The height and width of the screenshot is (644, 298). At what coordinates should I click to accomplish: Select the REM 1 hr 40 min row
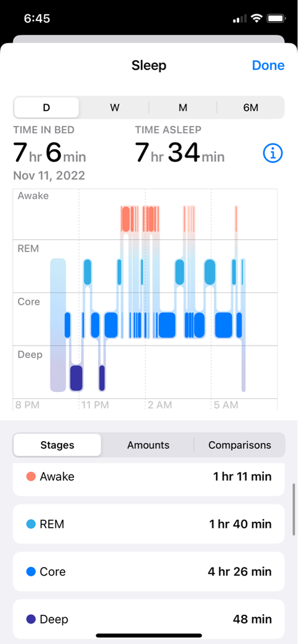pyautogui.click(x=149, y=524)
